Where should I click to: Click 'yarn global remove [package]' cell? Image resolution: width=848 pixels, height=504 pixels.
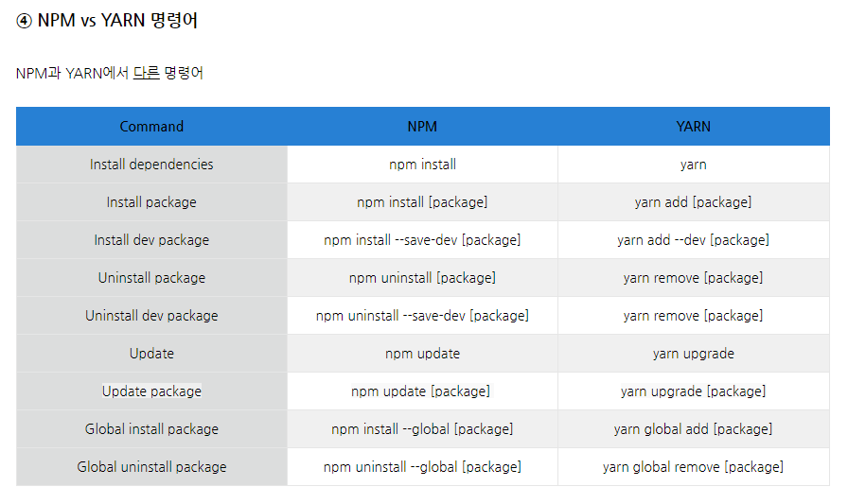click(694, 467)
